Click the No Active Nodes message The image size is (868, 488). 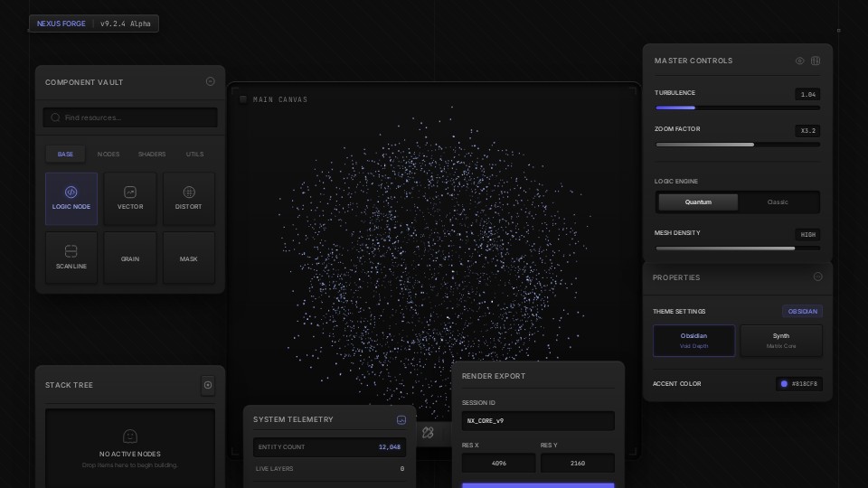click(x=130, y=454)
